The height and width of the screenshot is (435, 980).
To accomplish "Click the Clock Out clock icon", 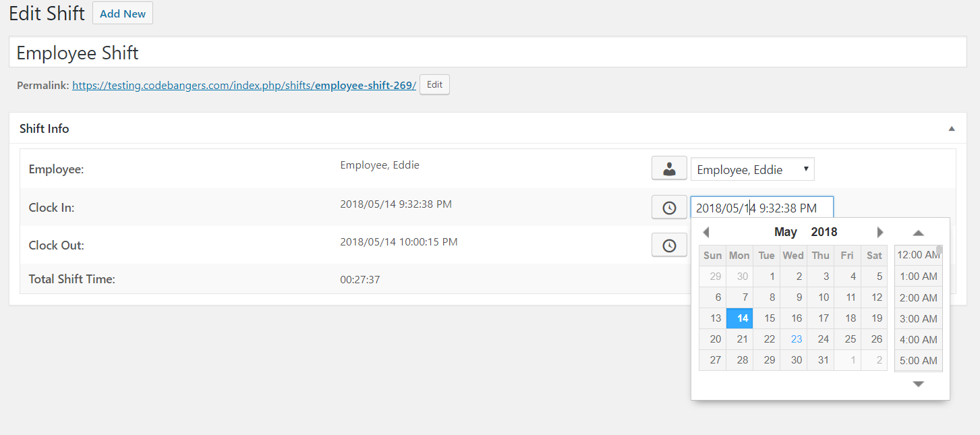I will [668, 245].
